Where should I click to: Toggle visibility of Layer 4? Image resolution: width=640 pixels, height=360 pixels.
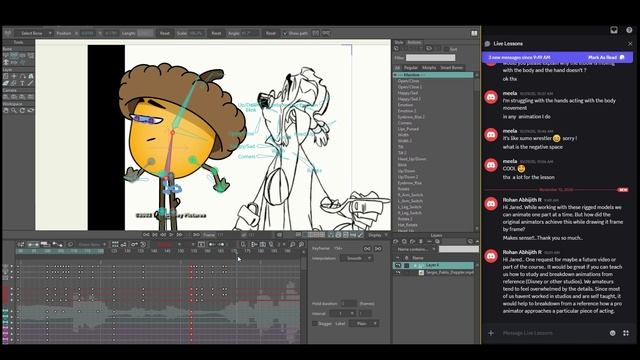pos(398,265)
